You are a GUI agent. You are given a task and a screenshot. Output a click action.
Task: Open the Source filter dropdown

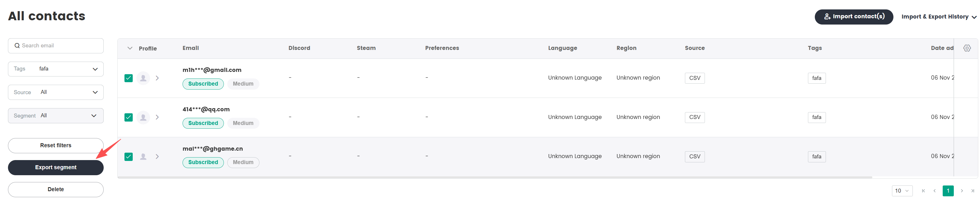pos(56,92)
